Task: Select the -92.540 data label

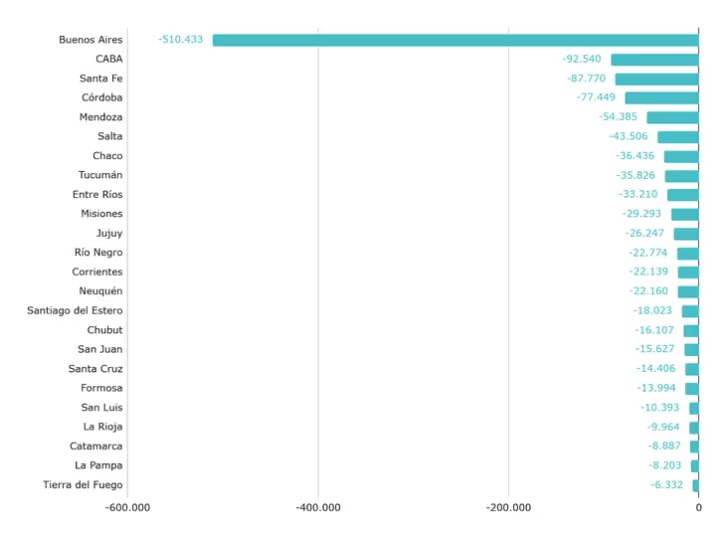Action: pos(582,59)
